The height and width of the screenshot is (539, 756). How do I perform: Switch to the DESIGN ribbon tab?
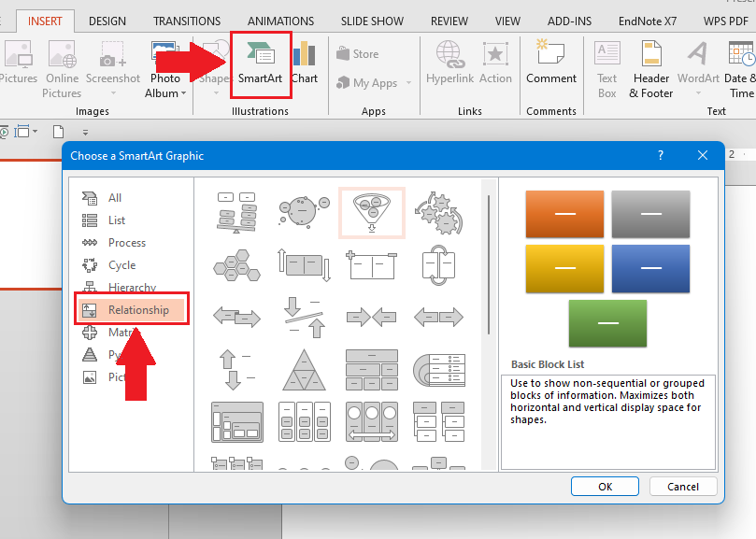107,21
